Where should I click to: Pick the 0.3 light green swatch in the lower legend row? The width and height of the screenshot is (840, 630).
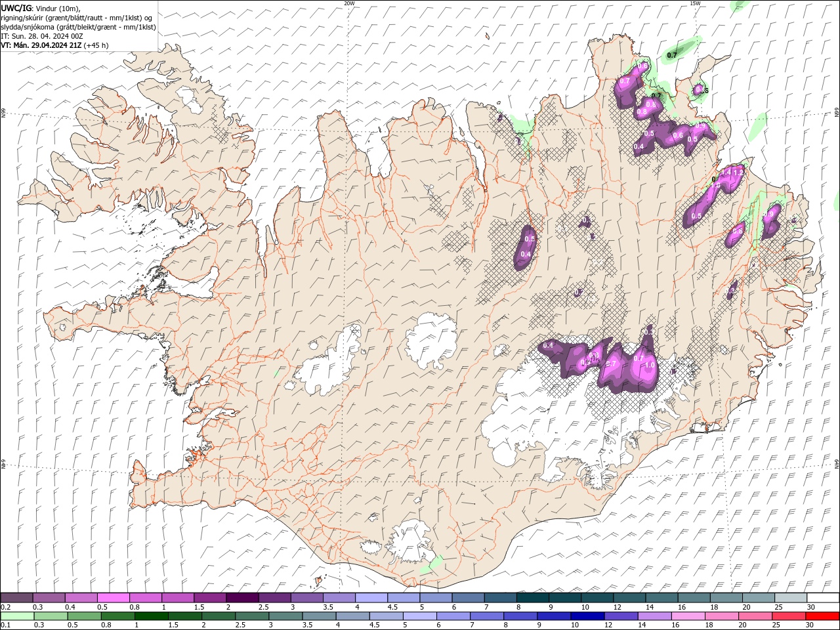point(51,616)
